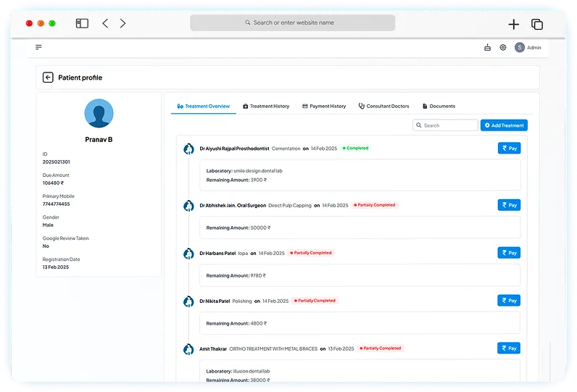The width and height of the screenshot is (577, 392).
Task: Go back with browser back arrow
Action: coord(105,23)
